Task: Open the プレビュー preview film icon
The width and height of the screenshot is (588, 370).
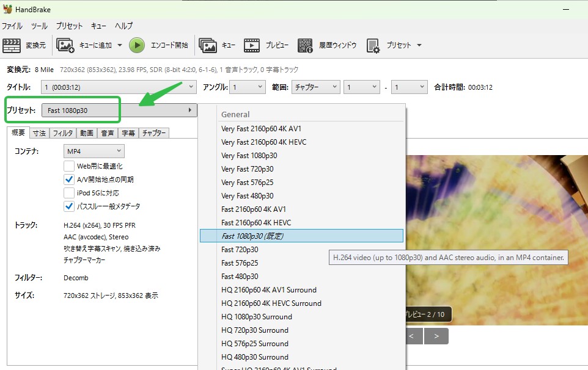Action: click(x=252, y=45)
